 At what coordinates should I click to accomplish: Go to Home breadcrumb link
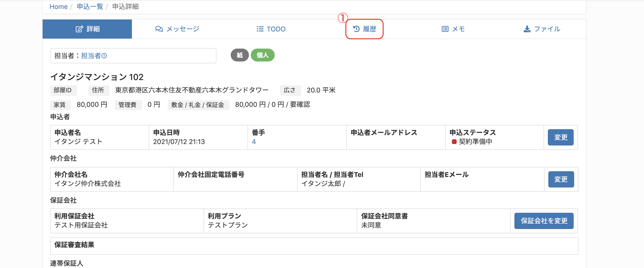click(59, 7)
